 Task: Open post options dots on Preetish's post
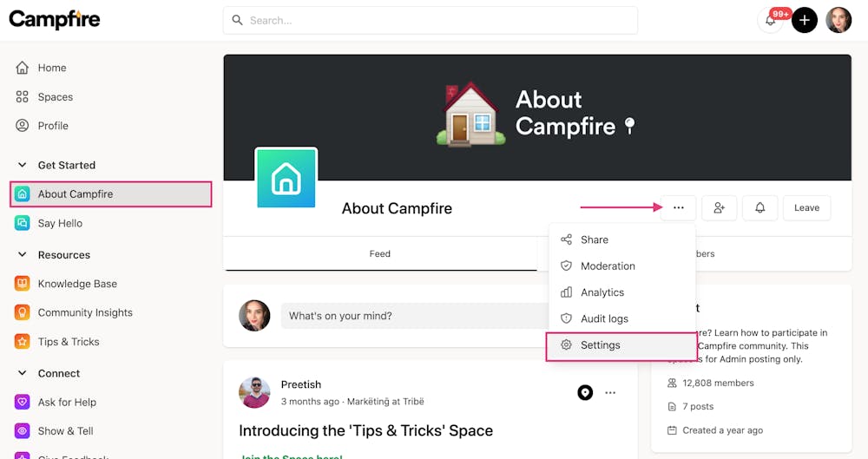click(x=610, y=393)
